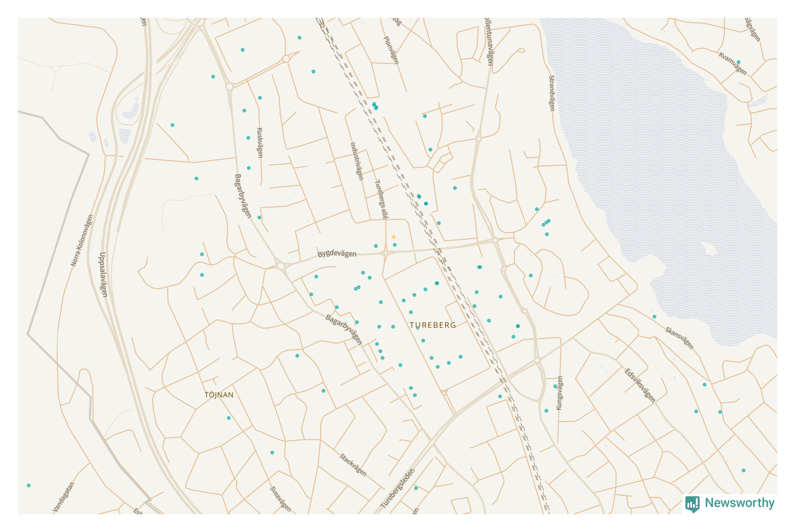Select the Stackvägen street label
Image resolution: width=795 pixels, height=532 pixels.
[x=353, y=464]
